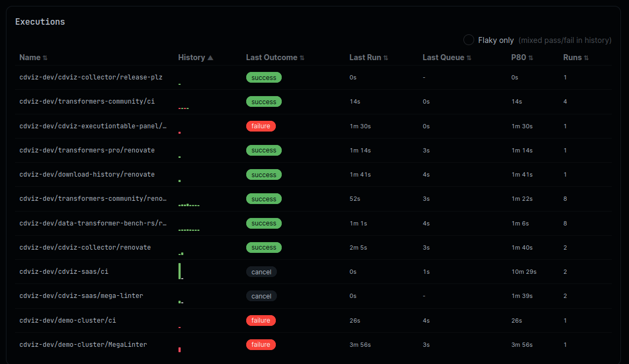Click failure badge for cdviz-executiontable-panel

(261, 126)
